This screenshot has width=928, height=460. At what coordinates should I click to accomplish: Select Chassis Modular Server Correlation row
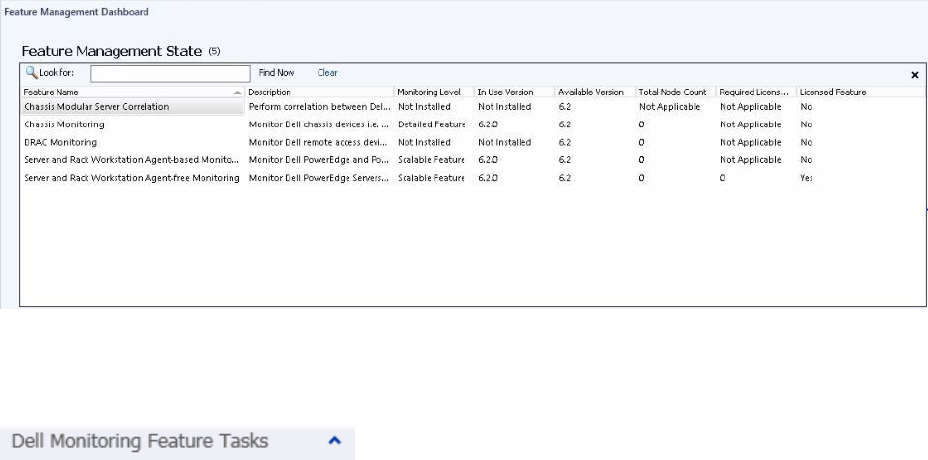pos(473,107)
